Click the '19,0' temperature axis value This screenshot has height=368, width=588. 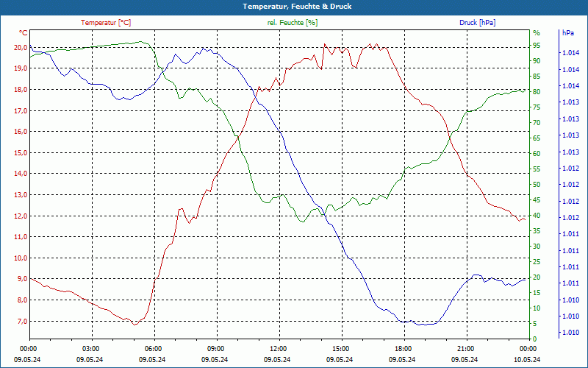coord(21,68)
